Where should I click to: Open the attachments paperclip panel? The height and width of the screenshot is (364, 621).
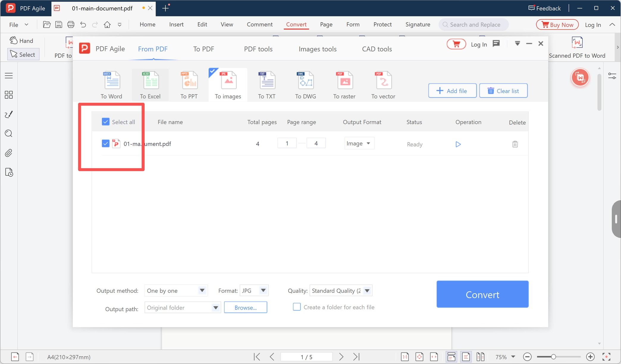click(x=9, y=153)
